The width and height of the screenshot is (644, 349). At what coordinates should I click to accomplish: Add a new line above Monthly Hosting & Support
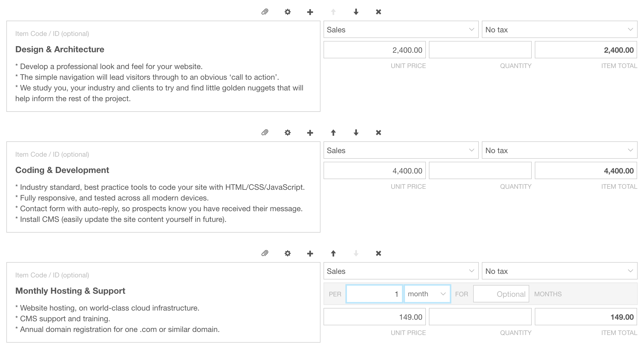310,253
